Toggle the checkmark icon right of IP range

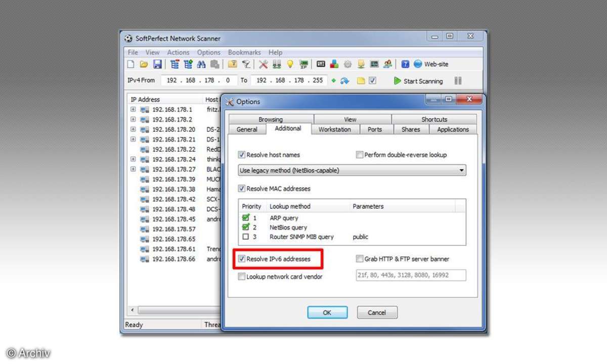coord(373,80)
